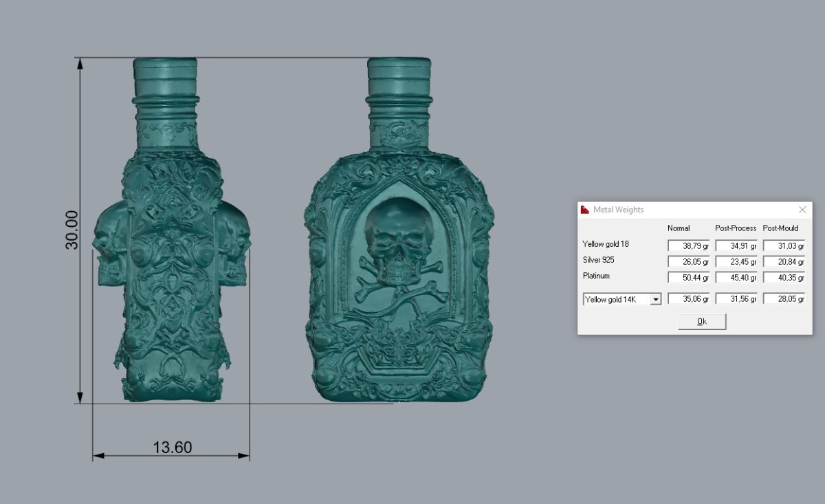Select the 30.00 height dimension label
The width and height of the screenshot is (825, 504).
pyautogui.click(x=72, y=230)
